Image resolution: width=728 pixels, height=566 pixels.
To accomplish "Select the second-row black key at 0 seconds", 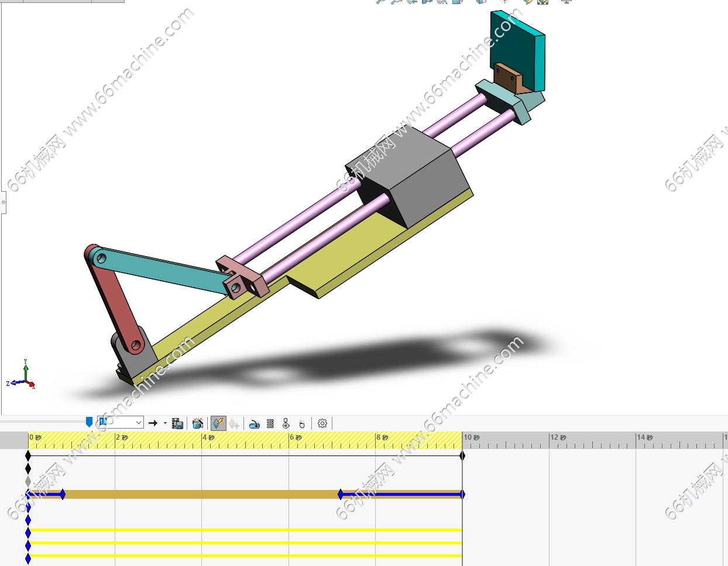I will click(x=28, y=468).
